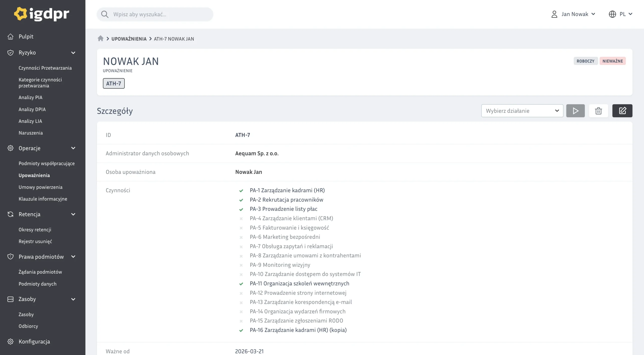Image resolution: width=644 pixels, height=355 pixels.
Task: Click the igdpr logo
Action: coord(42,14)
